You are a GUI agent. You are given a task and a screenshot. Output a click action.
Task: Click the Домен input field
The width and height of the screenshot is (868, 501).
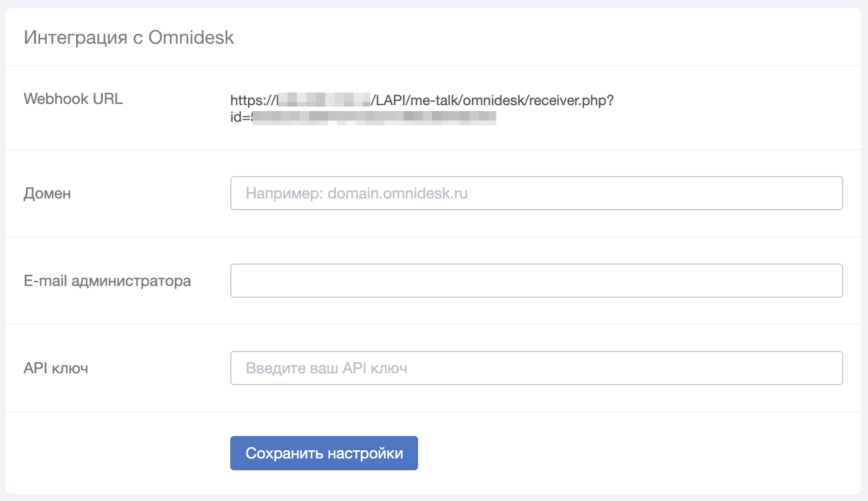pyautogui.click(x=536, y=193)
